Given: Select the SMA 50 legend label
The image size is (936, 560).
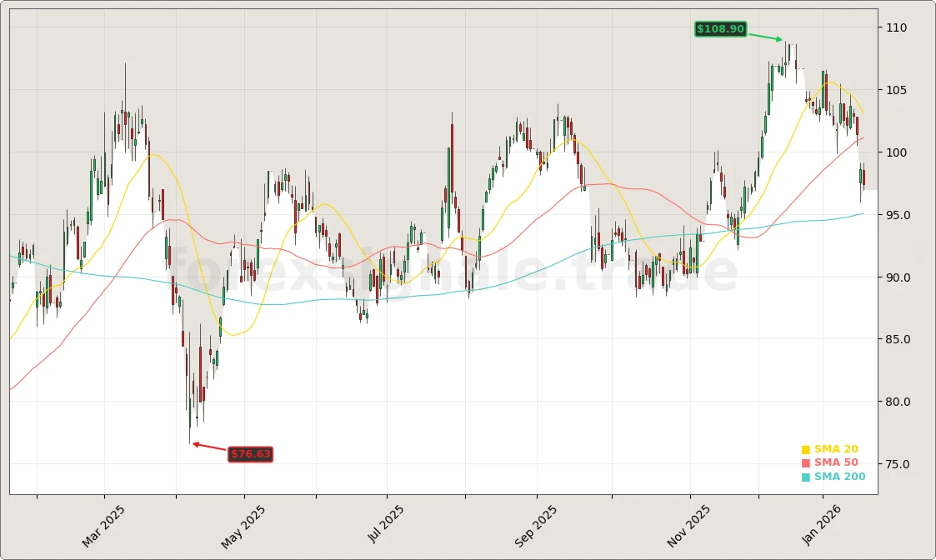Looking at the screenshot, I should 836,463.
